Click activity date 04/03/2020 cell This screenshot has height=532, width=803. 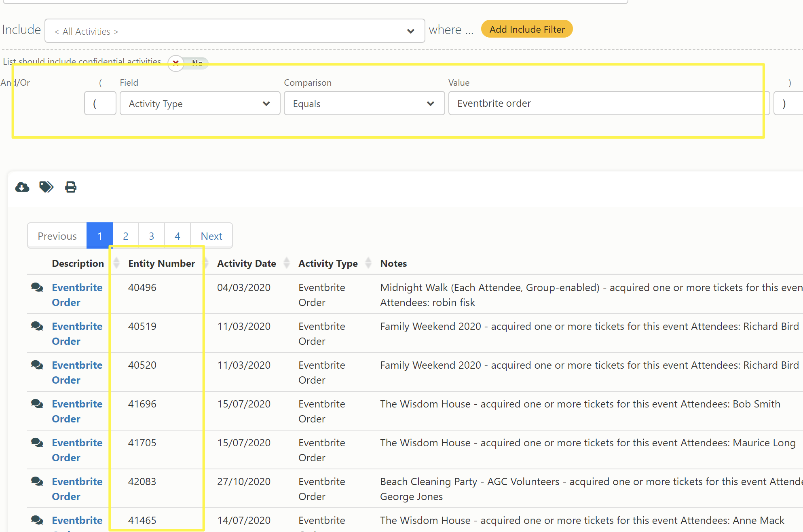(244, 287)
